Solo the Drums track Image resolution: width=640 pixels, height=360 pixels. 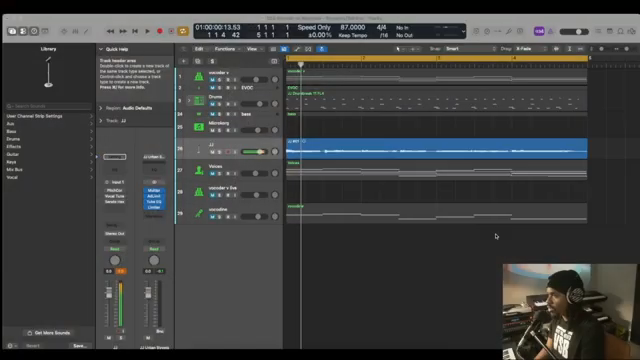[220, 104]
